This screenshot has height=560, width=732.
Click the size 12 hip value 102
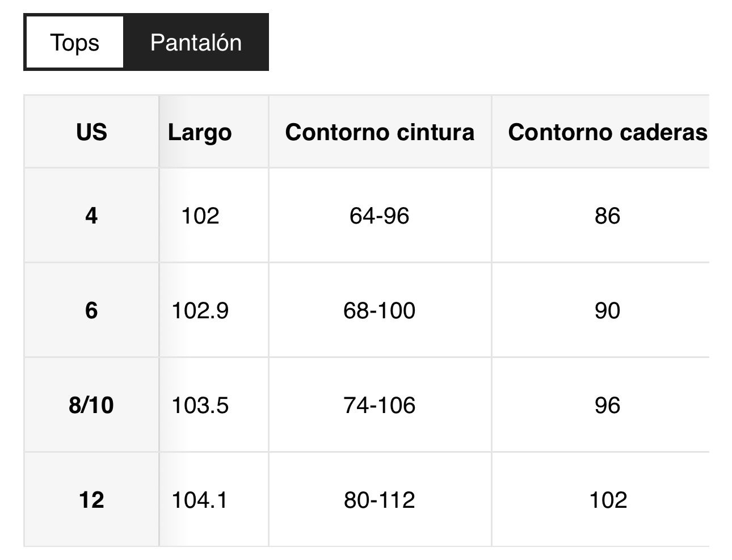tap(608, 500)
